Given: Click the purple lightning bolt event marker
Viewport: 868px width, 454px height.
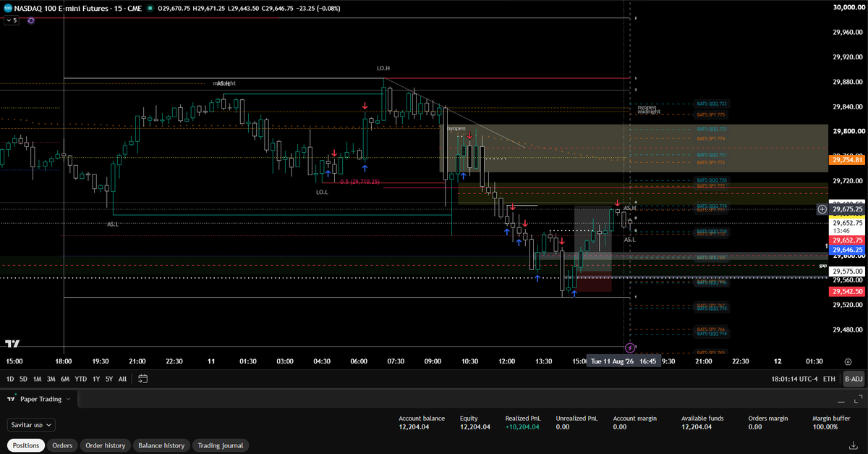Looking at the screenshot, I should point(629,348).
